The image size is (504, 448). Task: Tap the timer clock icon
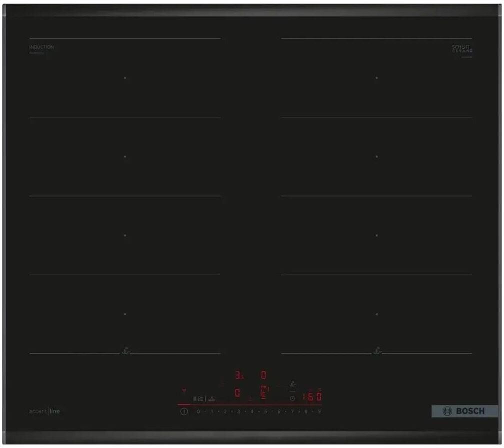292,398
